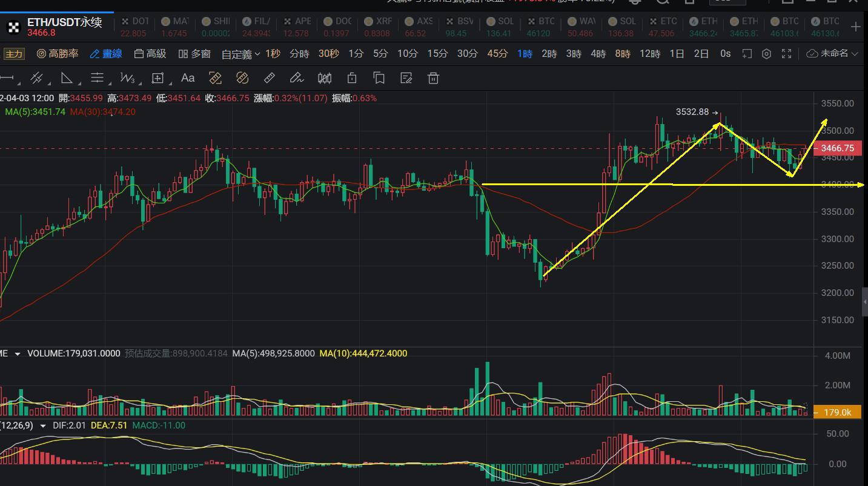Screen dimensions: 868x486
Task: Switch to the 30秒 timeframe
Action: (328, 54)
